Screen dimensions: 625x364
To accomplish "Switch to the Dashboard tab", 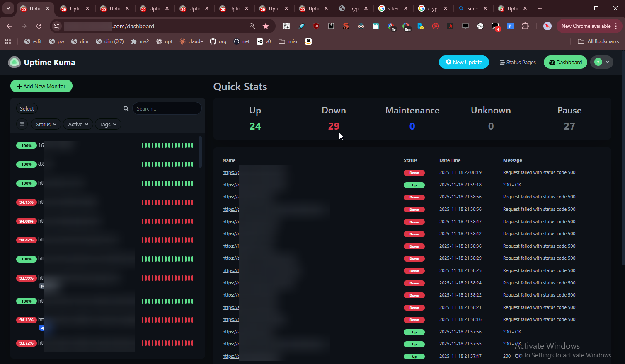I will click(565, 62).
